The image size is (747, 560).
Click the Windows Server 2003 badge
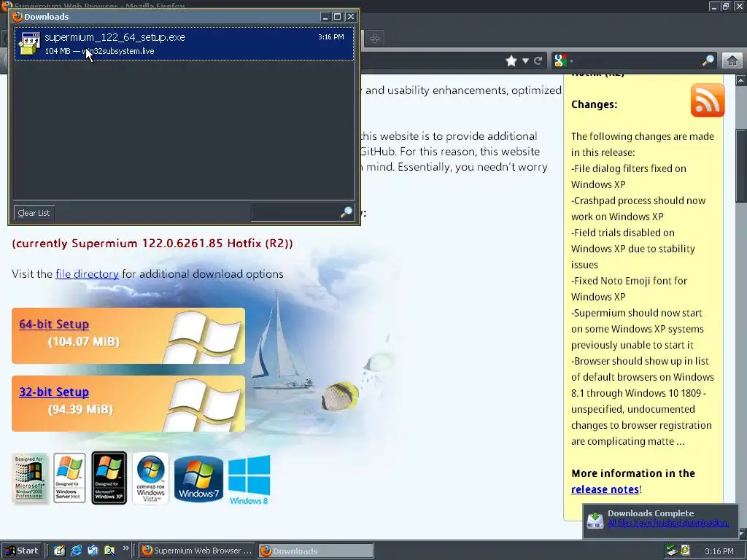coord(69,478)
